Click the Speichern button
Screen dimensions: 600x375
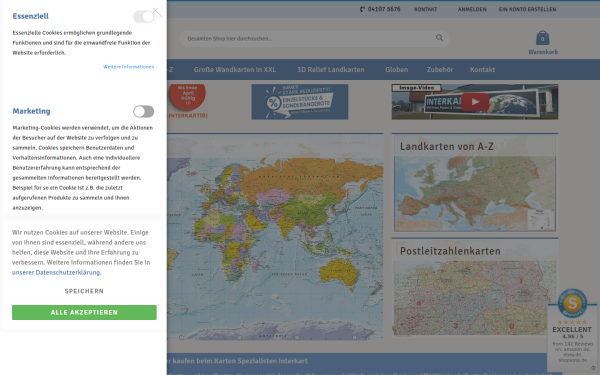click(x=84, y=291)
